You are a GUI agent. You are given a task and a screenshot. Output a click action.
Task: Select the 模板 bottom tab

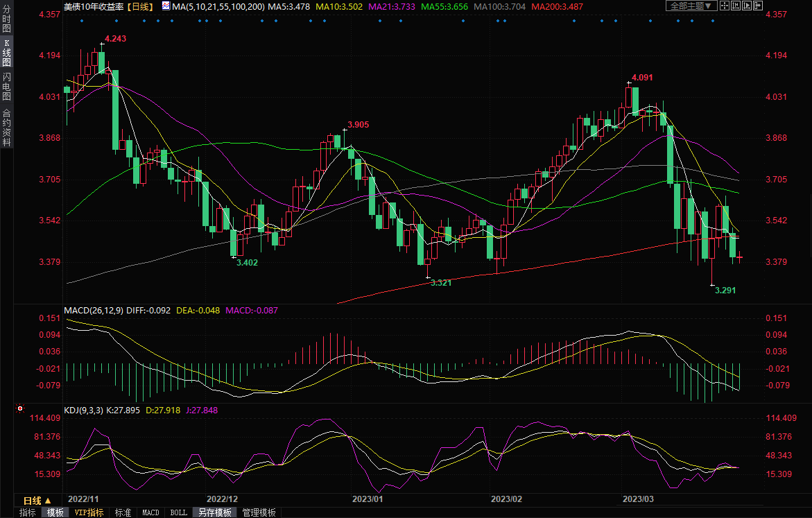click(x=55, y=512)
